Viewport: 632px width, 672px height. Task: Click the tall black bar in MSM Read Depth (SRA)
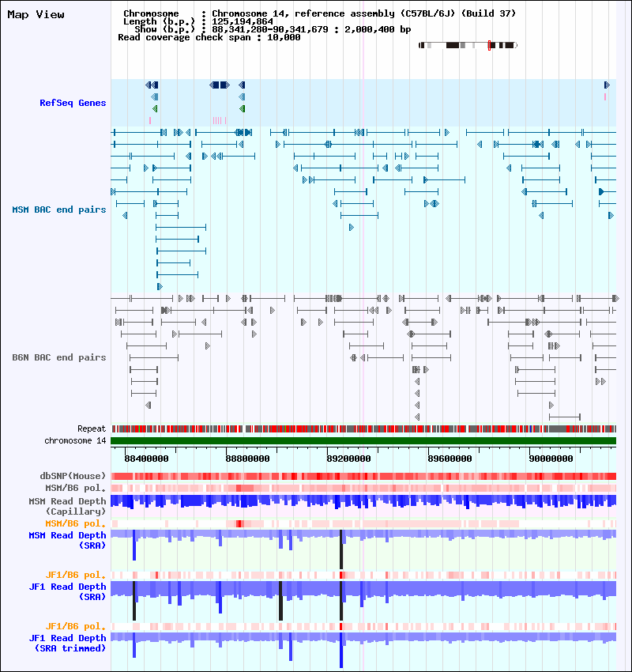tap(341, 549)
